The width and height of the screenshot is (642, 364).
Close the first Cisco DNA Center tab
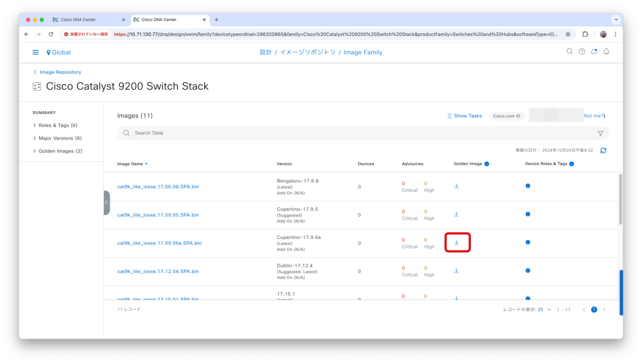point(123,20)
